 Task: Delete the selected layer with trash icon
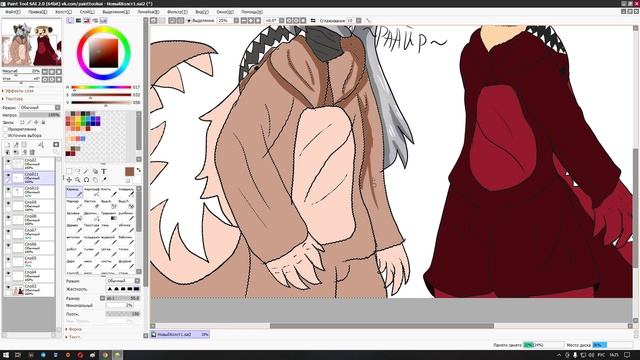click(x=32, y=152)
